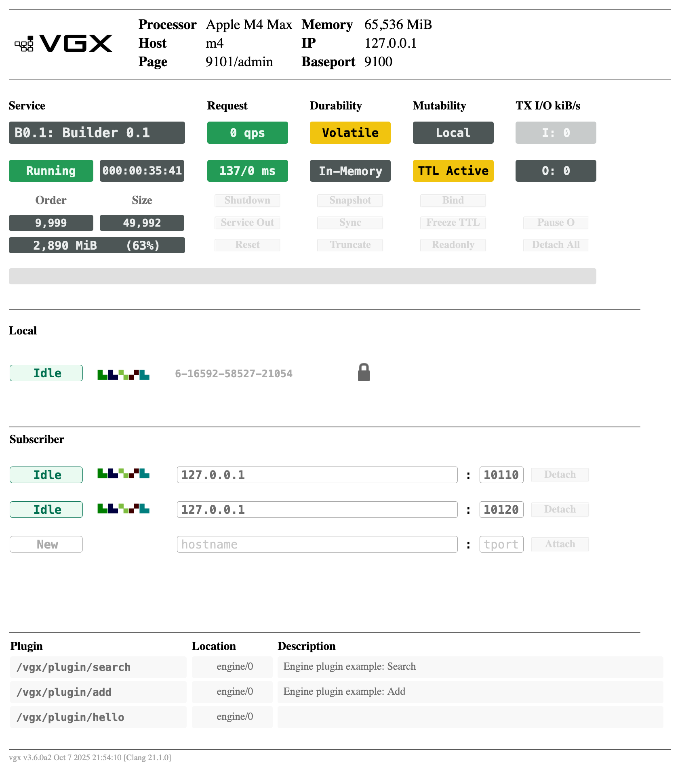
Task: Click the gray progress bar
Action: (x=302, y=276)
